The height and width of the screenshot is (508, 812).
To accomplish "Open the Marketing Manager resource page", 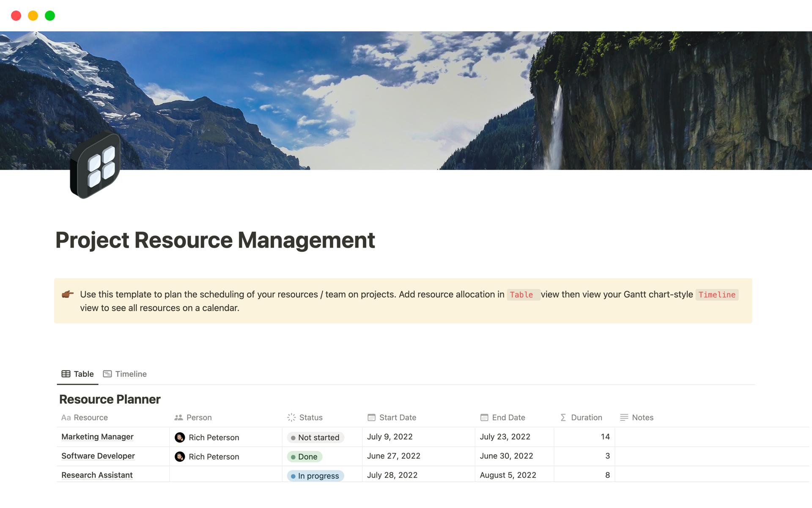I will tap(97, 436).
